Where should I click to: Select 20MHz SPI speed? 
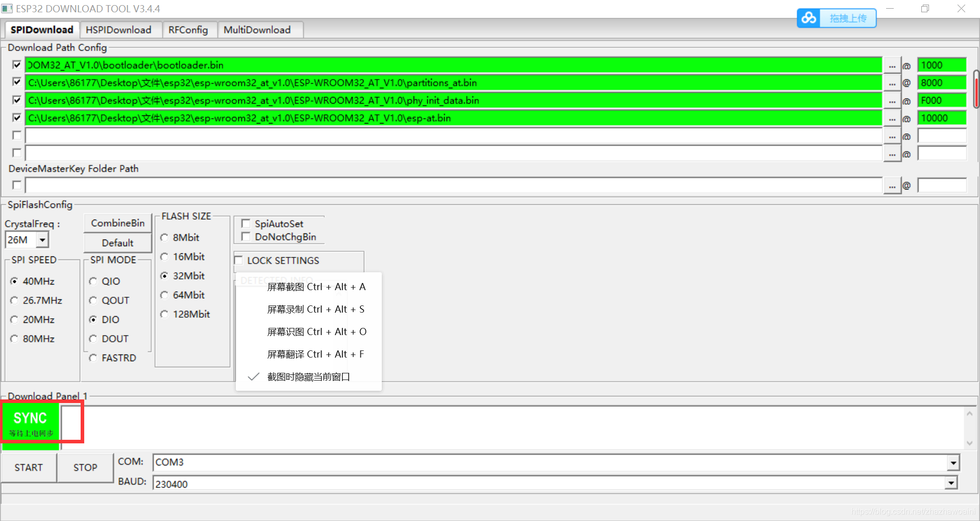pyautogui.click(x=14, y=320)
